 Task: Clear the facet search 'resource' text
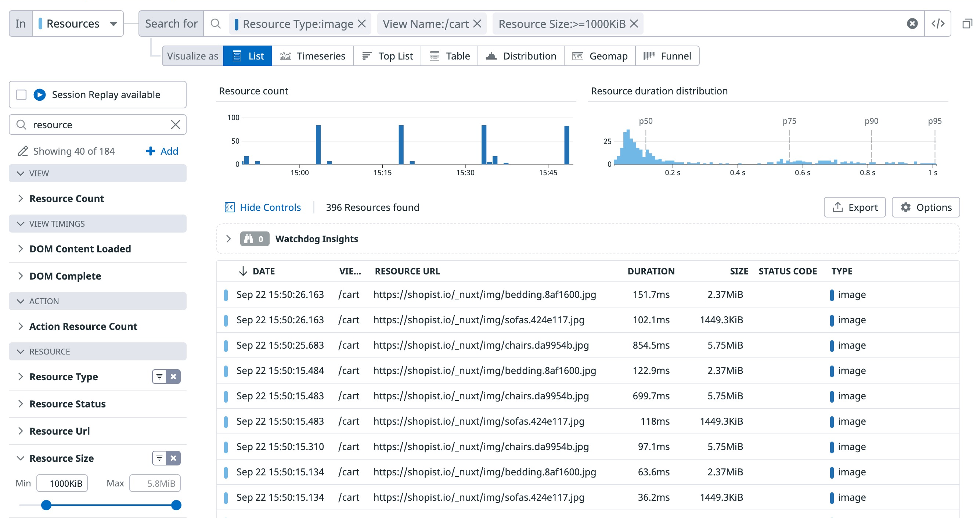175,125
